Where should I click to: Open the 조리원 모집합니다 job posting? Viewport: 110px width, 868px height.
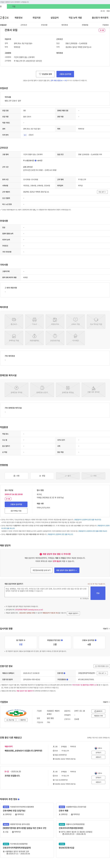(12, 776)
